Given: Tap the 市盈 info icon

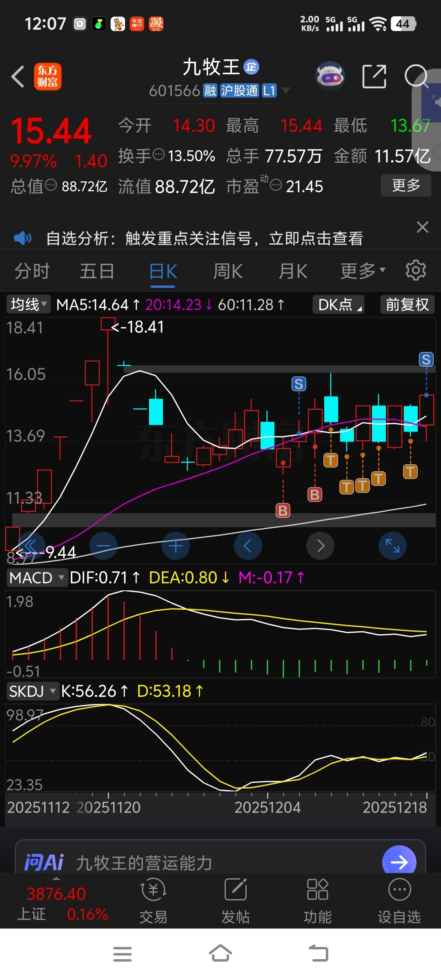Looking at the screenshot, I should point(276,185).
